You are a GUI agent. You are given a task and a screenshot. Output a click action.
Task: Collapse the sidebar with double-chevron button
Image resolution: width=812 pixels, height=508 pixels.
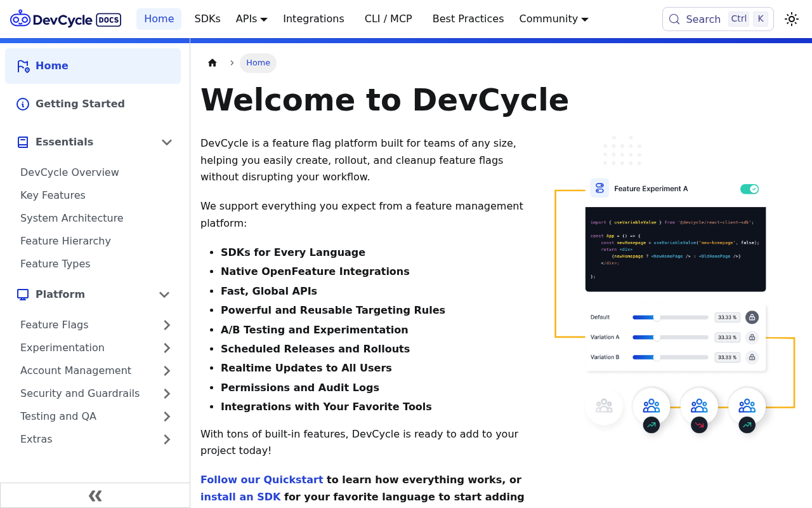[95, 496]
